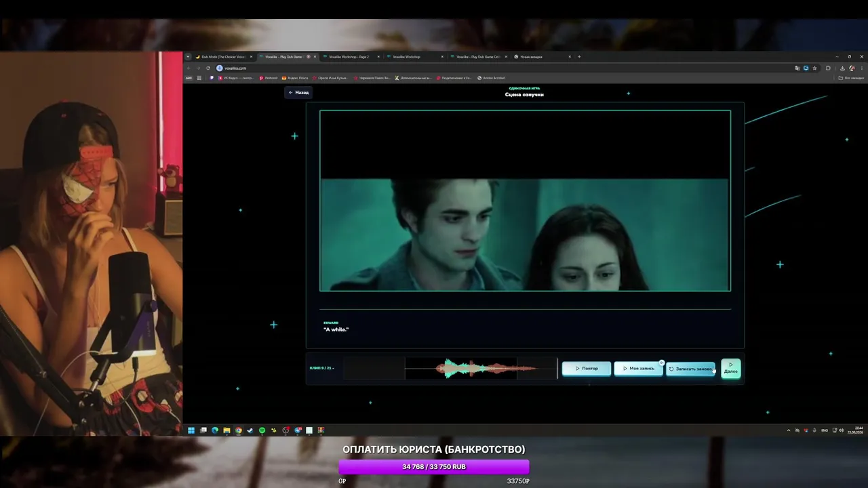Re-record using Записать заново
The width and height of the screenshot is (868, 488).
pyautogui.click(x=690, y=369)
